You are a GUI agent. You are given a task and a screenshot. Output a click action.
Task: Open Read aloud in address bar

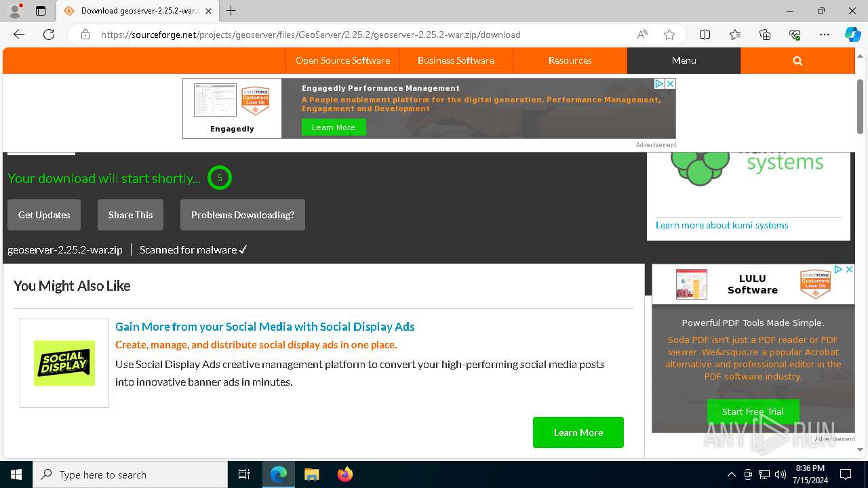pyautogui.click(x=642, y=35)
